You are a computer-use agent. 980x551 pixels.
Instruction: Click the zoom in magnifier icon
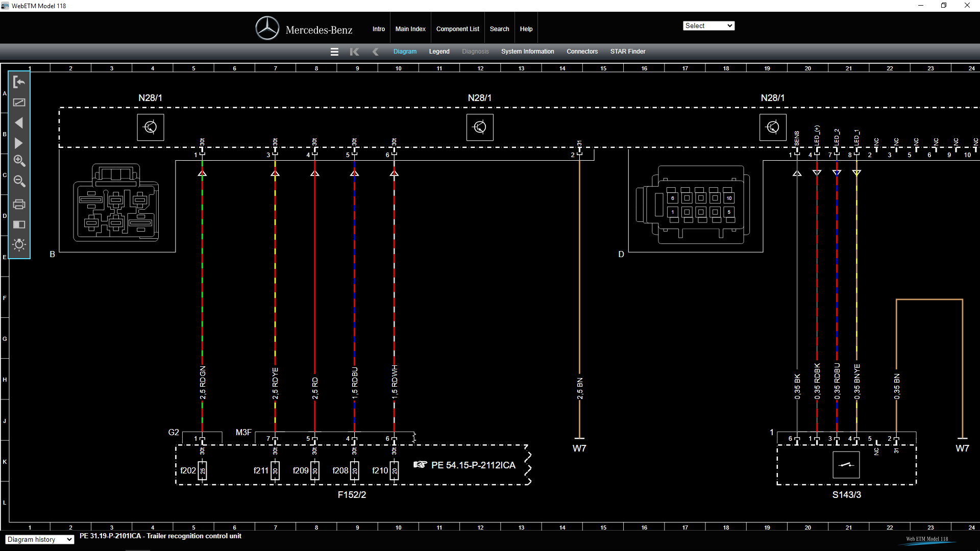[19, 161]
